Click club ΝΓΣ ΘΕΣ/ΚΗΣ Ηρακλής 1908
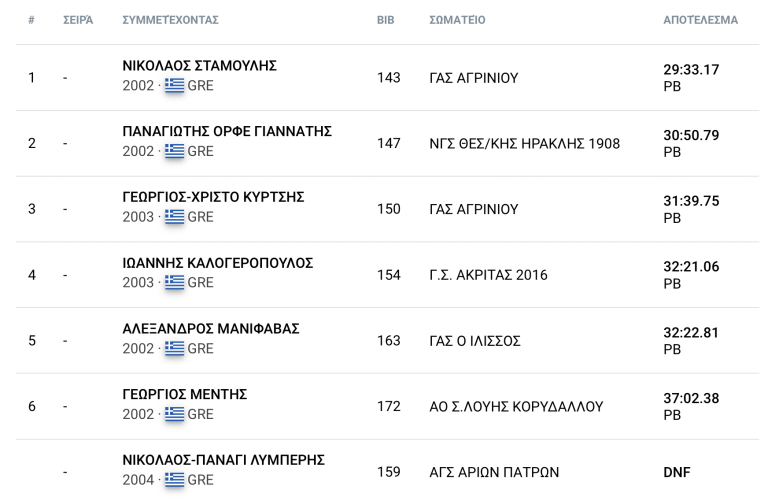The image size is (768, 504). coord(524,144)
